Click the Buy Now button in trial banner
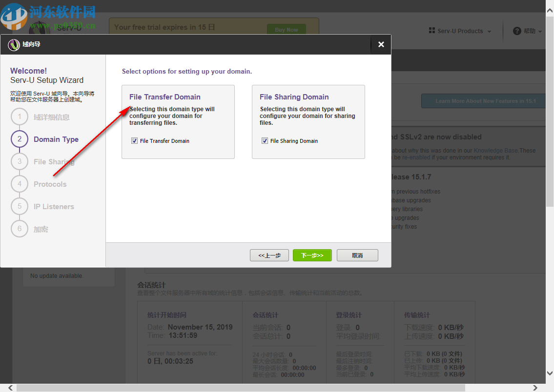Image resolution: width=554 pixels, height=392 pixels. tap(287, 30)
